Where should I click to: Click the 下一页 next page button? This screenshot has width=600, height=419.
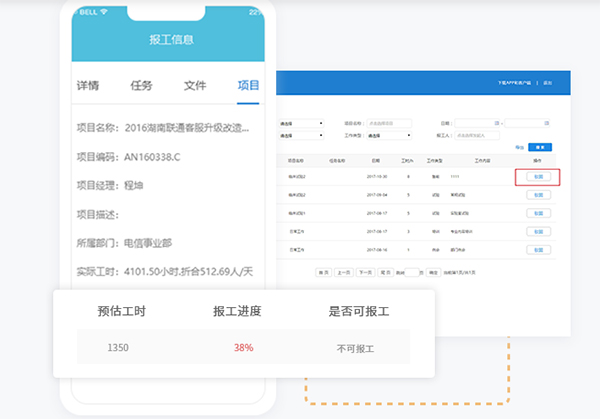tap(365, 272)
